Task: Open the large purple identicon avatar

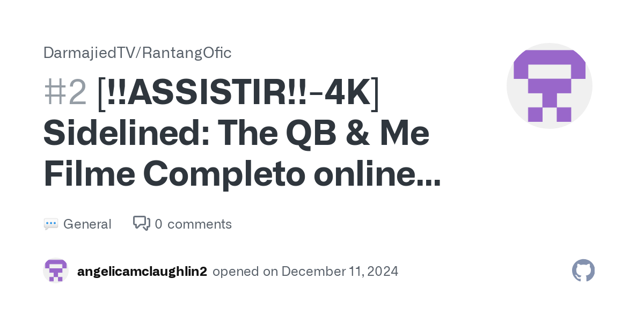Action: click(550, 86)
